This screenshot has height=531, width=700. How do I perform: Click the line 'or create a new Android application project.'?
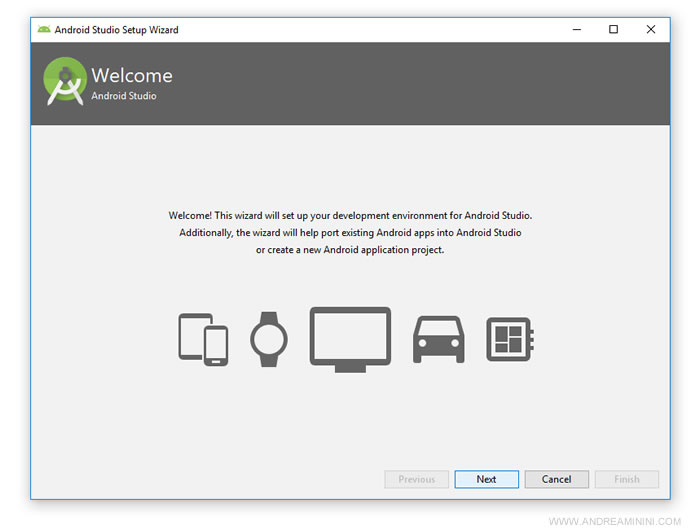pos(350,250)
